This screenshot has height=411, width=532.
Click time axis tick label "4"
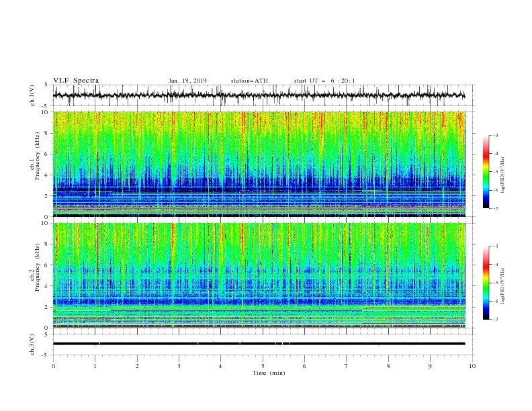click(220, 366)
